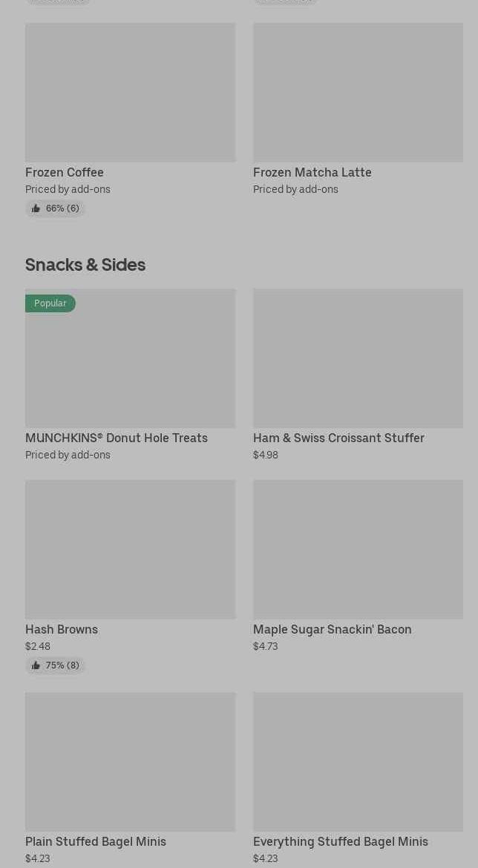This screenshot has width=478, height=868.
Task: Select the Plain Stuffed Bagel Minis image
Action: click(x=130, y=762)
